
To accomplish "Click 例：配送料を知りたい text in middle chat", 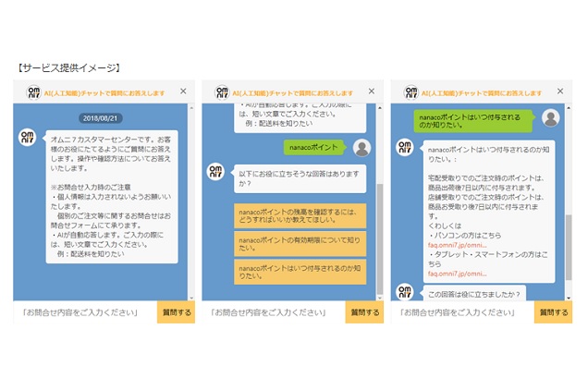I will coord(278,123).
